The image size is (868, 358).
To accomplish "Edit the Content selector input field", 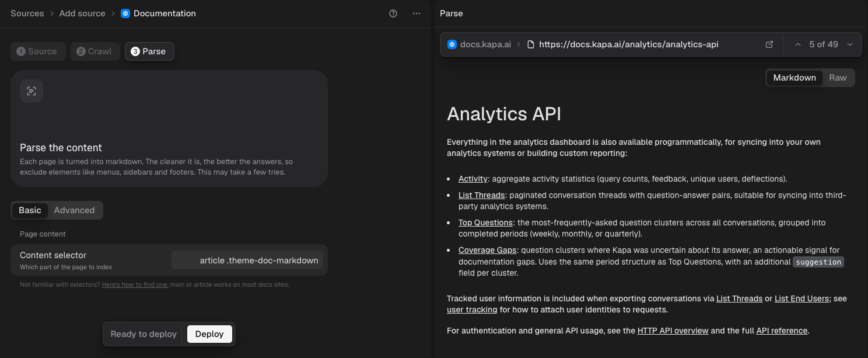I will (247, 260).
